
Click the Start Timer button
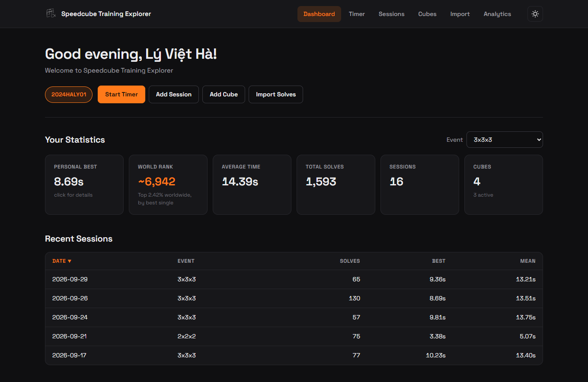(121, 94)
